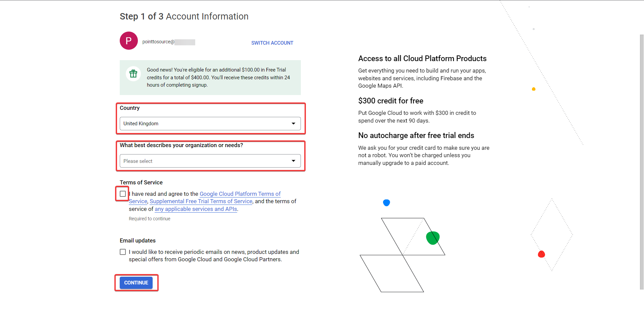Screen dimensions: 644x313
Task: Open the any applicable services and APIs link
Action: (196, 209)
